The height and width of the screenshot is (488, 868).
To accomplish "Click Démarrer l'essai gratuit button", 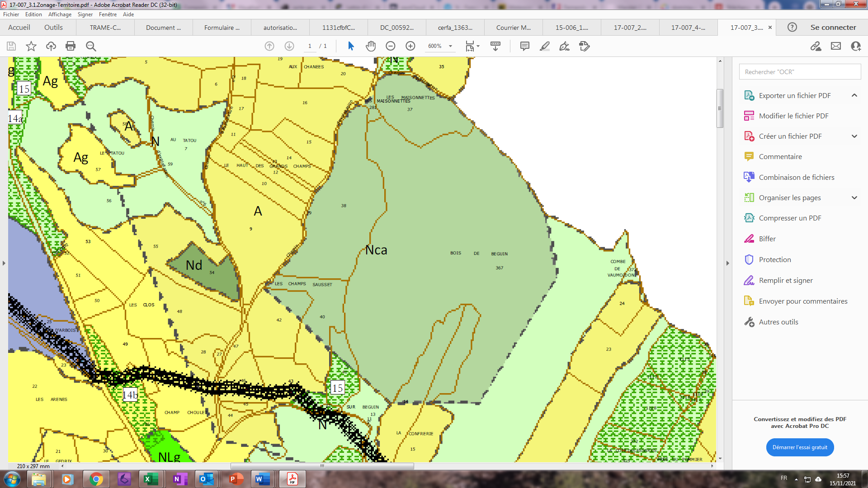I will tap(800, 447).
